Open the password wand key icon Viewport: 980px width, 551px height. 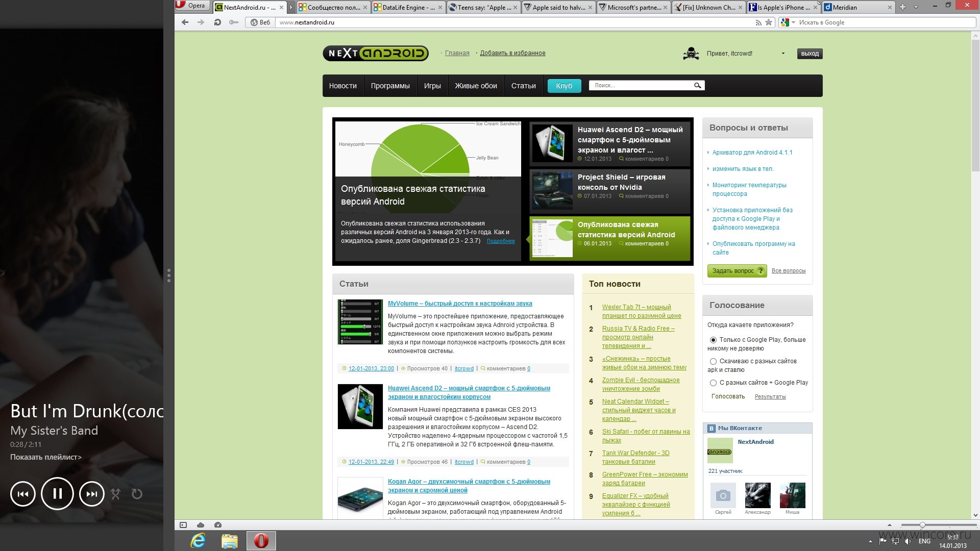tap(234, 22)
